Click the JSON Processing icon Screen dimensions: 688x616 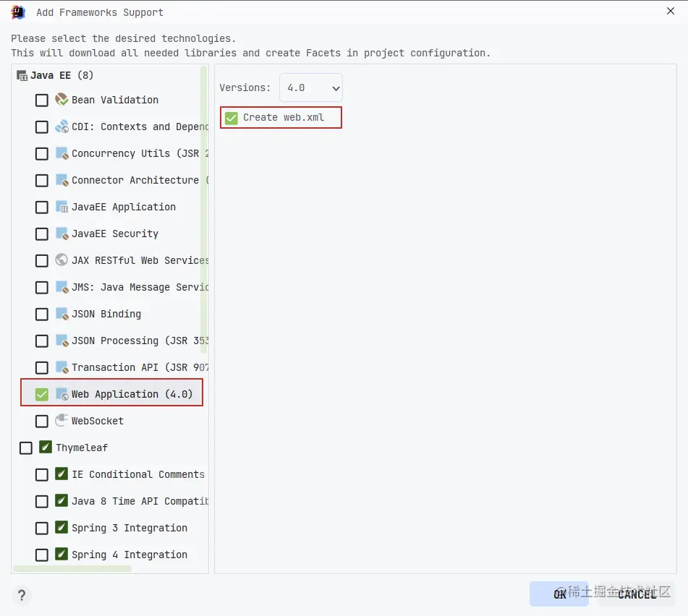(x=61, y=341)
